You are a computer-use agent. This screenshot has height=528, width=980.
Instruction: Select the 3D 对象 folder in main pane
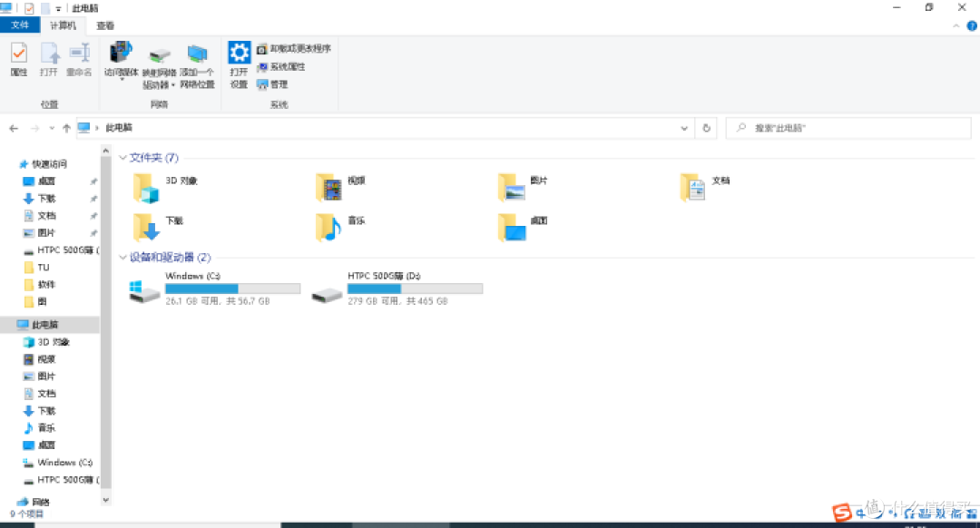click(165, 188)
